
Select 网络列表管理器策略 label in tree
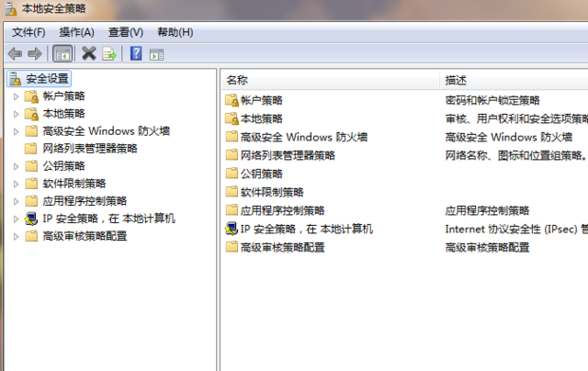coord(90,149)
